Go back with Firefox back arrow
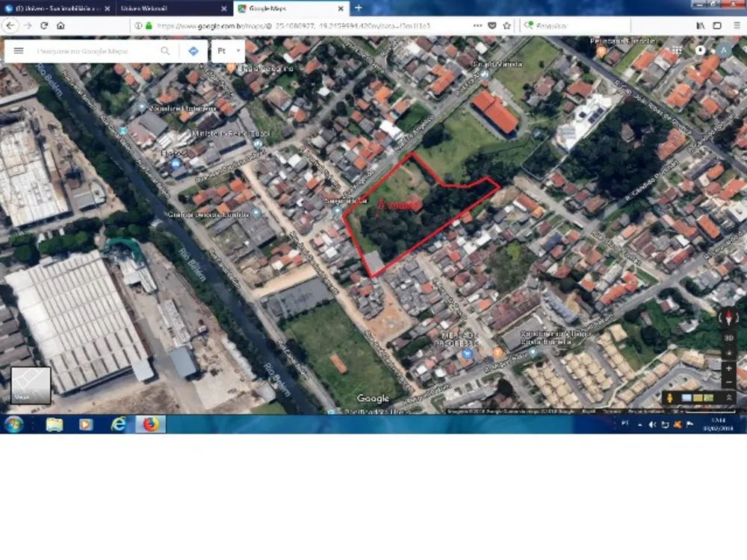Image resolution: width=747 pixels, height=560 pixels. tap(11, 25)
